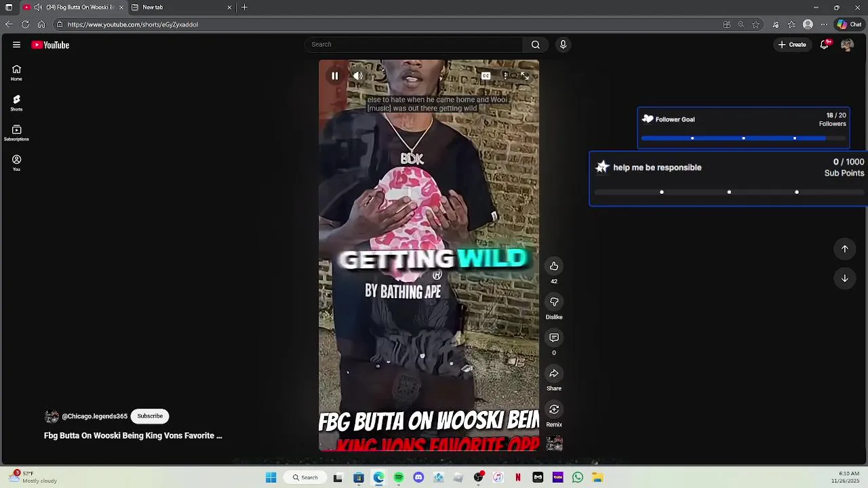Viewport: 868px width, 488px height.
Task: Open Spotify from the taskbar
Action: [399, 478]
